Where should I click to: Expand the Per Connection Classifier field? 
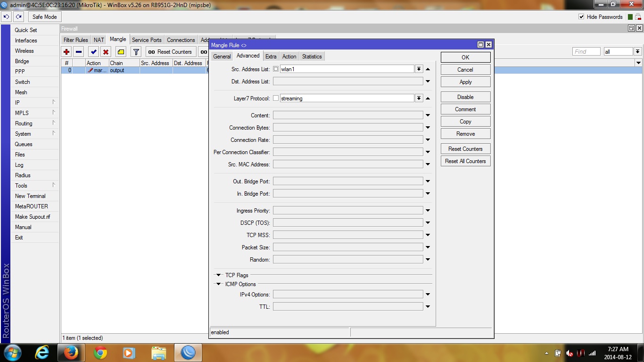428,152
